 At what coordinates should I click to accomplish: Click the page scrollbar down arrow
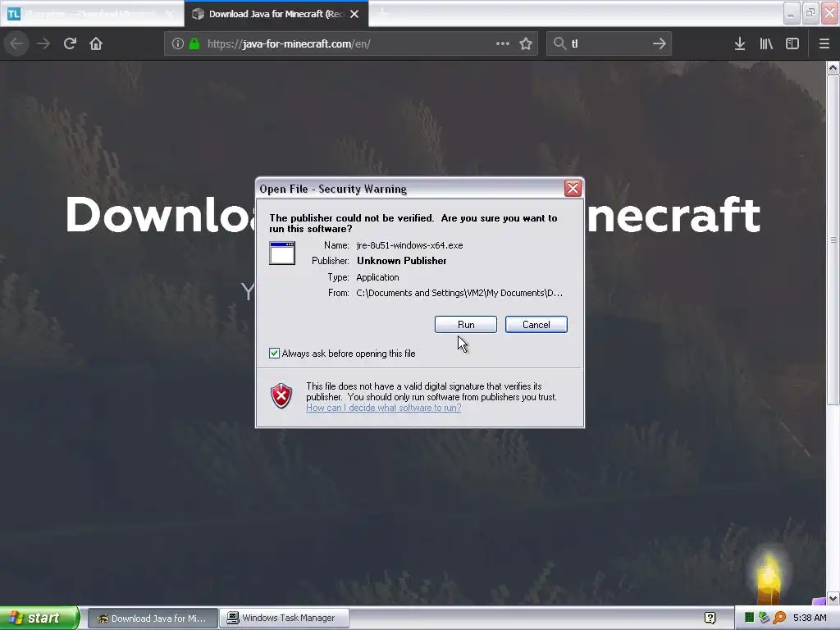coord(833,598)
